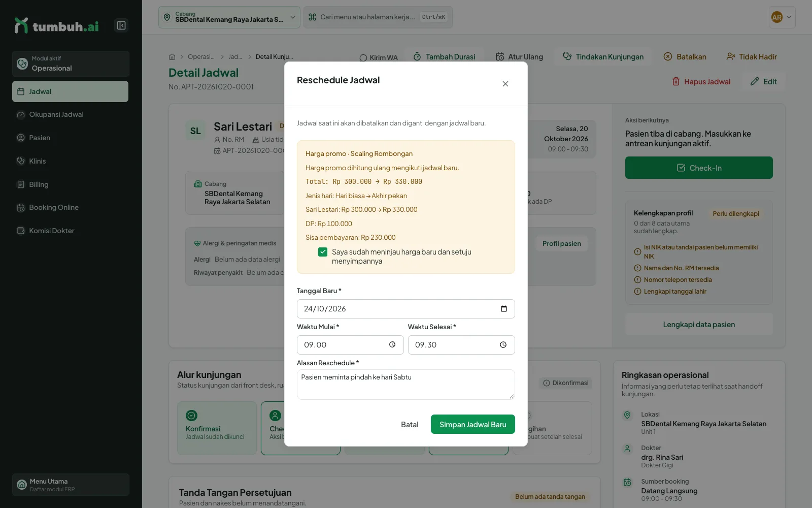Open the calendar picker icon
The height and width of the screenshot is (508, 812).
[x=504, y=309]
